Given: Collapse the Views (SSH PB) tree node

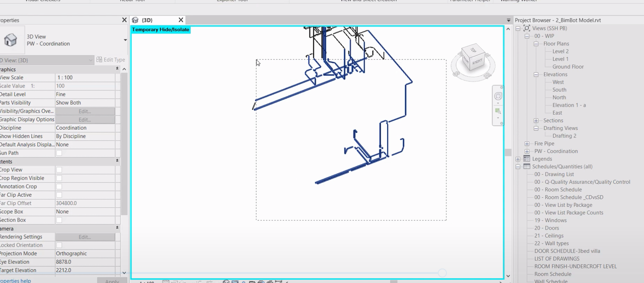Looking at the screenshot, I should pos(518,28).
